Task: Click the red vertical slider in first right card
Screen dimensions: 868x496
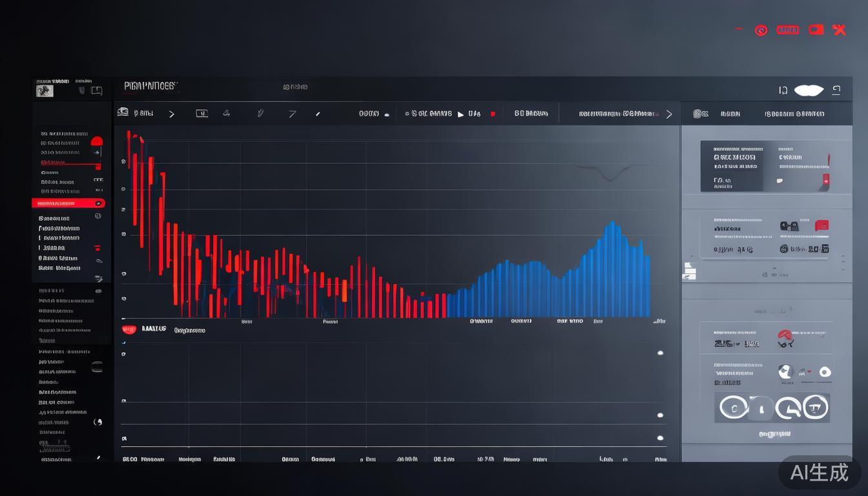Action: point(825,181)
